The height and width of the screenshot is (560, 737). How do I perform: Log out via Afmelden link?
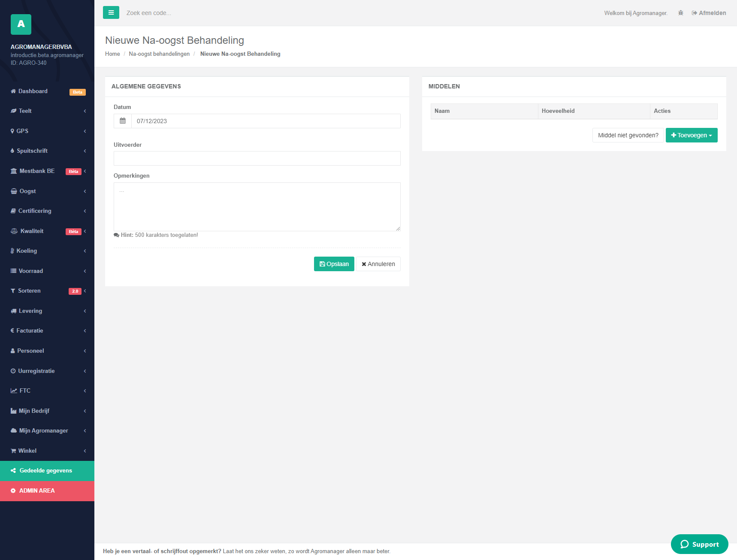coord(709,13)
